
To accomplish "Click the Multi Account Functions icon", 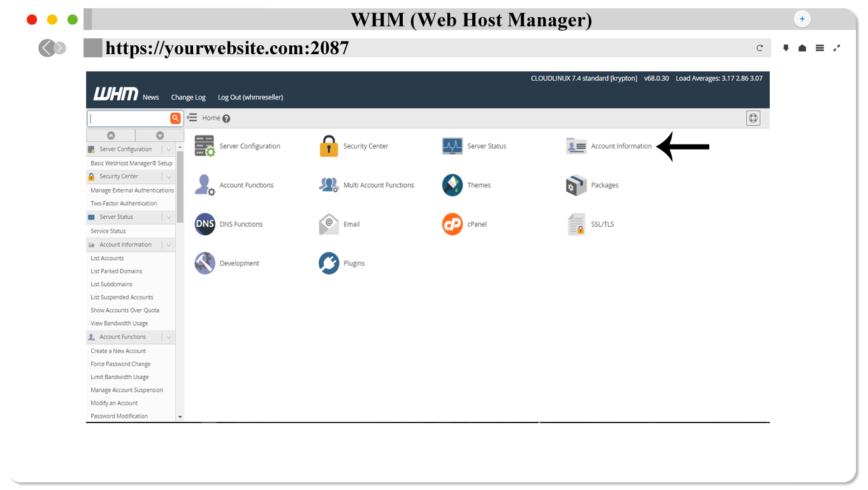I will pyautogui.click(x=329, y=185).
